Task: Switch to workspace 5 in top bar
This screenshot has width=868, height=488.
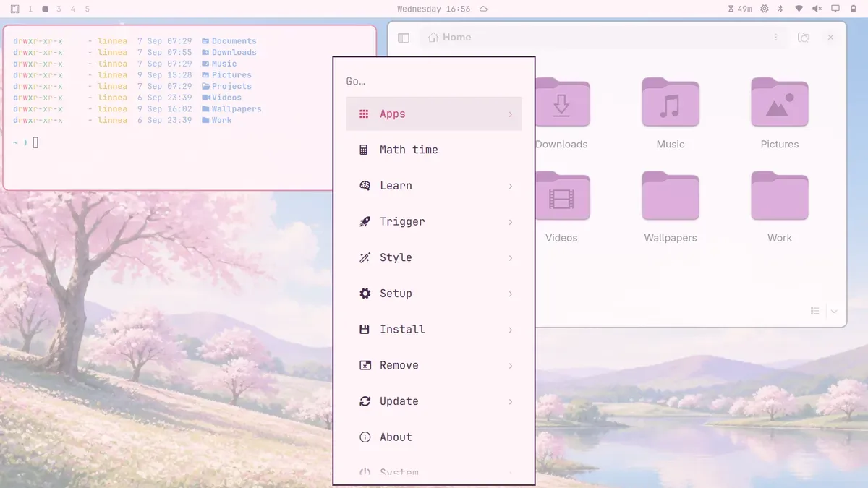Action: [88, 9]
